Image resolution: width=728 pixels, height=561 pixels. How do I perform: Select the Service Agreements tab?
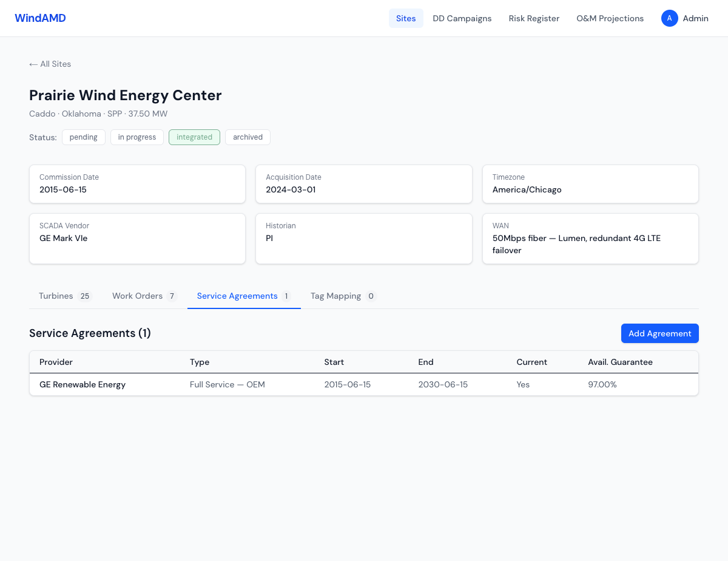[x=244, y=296]
